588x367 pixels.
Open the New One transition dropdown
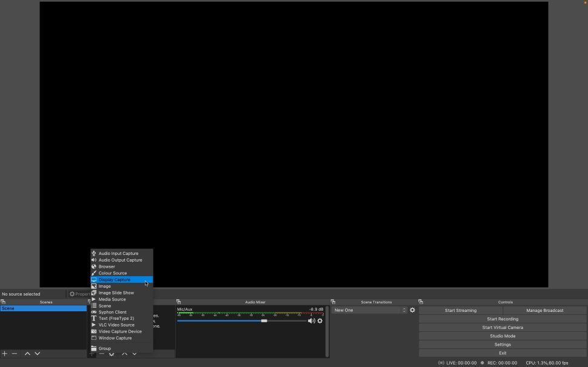pyautogui.click(x=369, y=310)
